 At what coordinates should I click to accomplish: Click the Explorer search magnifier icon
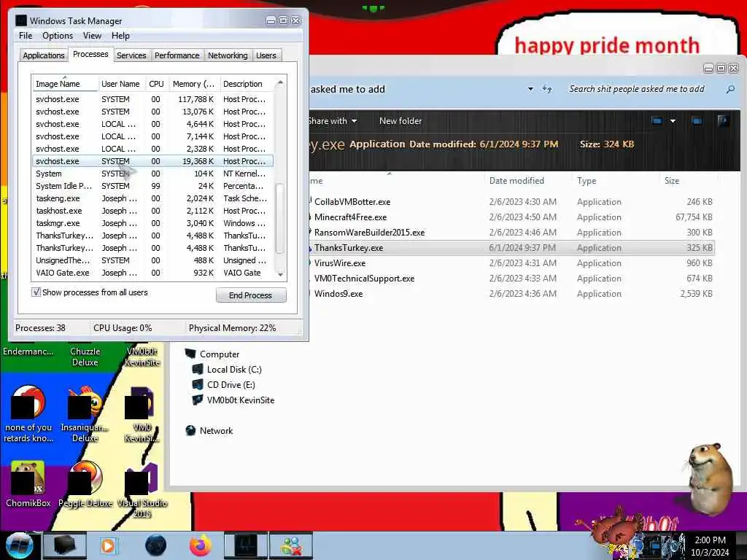729,89
